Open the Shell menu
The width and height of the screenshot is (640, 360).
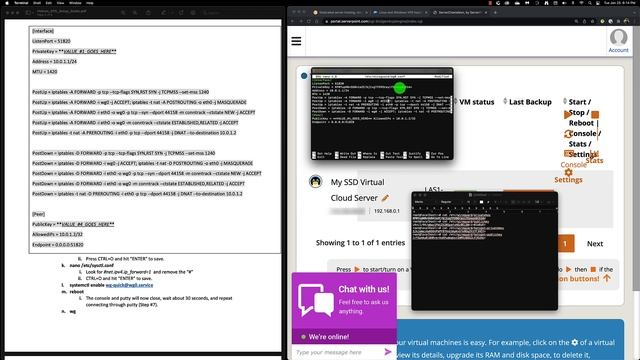click(37, 3)
